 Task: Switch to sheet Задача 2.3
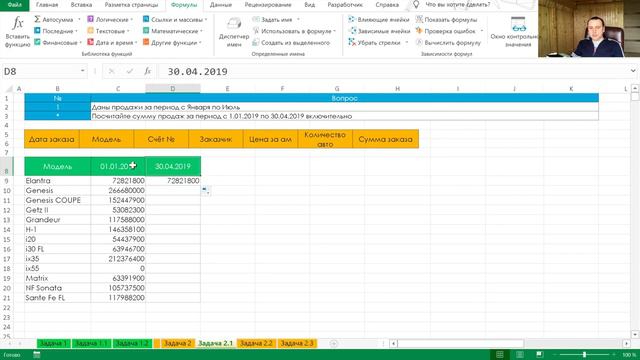(x=297, y=343)
